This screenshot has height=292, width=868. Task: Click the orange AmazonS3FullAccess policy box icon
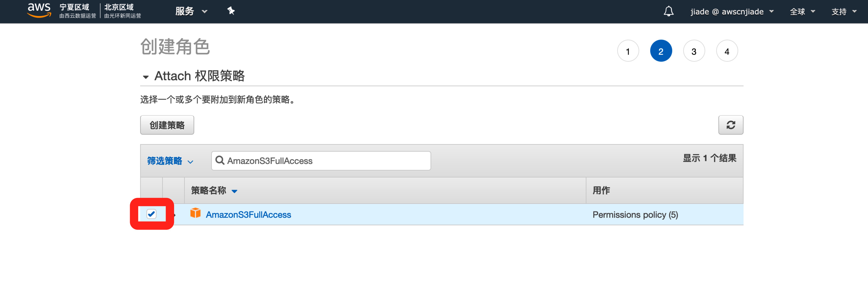tap(195, 213)
